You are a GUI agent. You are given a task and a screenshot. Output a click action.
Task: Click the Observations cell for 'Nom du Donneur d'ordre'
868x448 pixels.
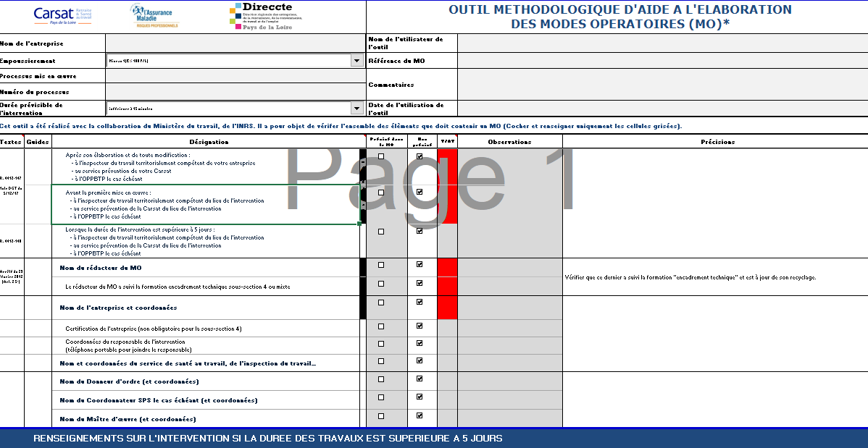(x=510, y=381)
